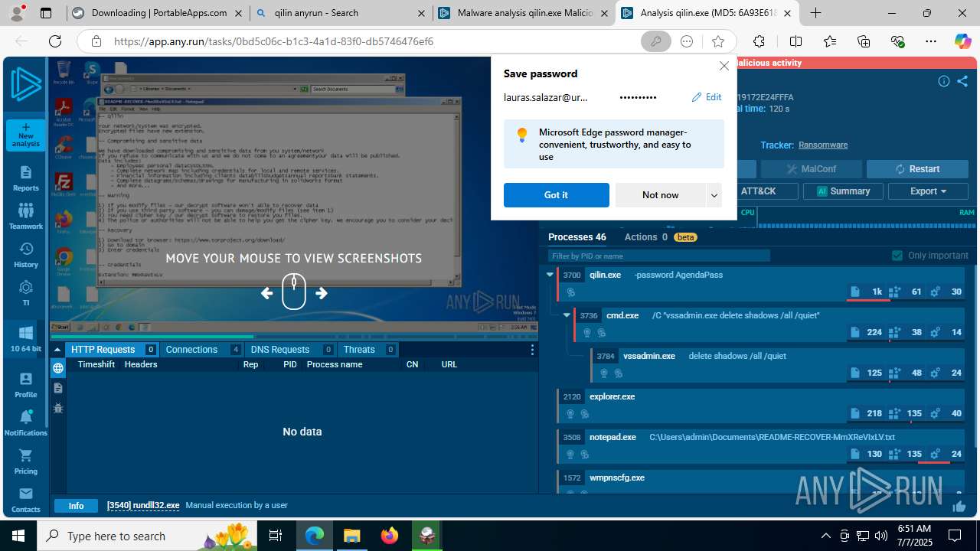The width and height of the screenshot is (980, 551).
Task: Click Got it in Save password dialog
Action: [557, 195]
